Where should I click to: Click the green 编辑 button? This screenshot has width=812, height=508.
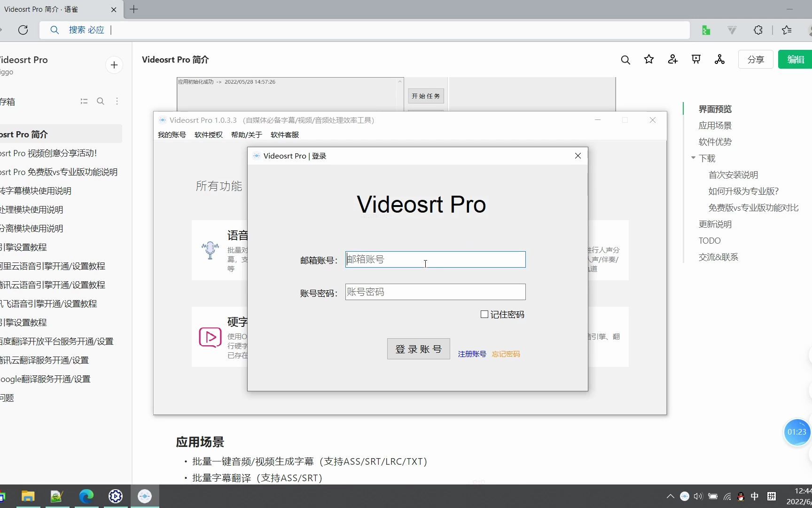pos(795,59)
